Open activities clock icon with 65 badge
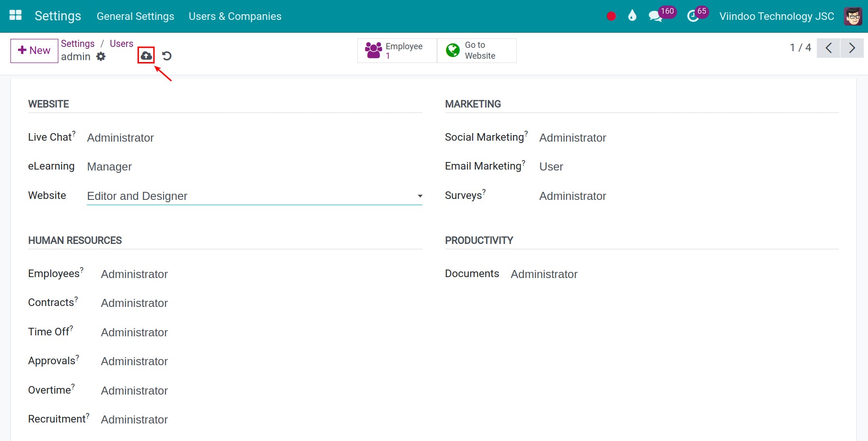This screenshot has height=441, width=868. click(x=697, y=15)
